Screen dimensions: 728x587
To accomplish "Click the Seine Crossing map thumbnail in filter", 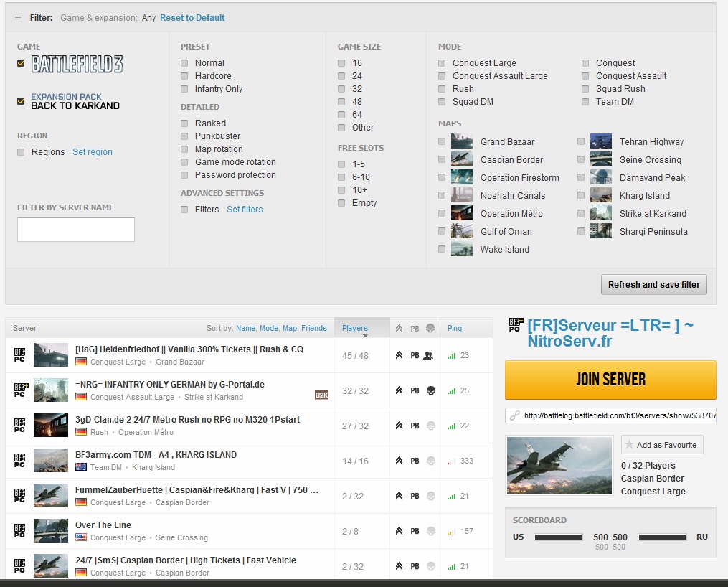I will pos(601,159).
